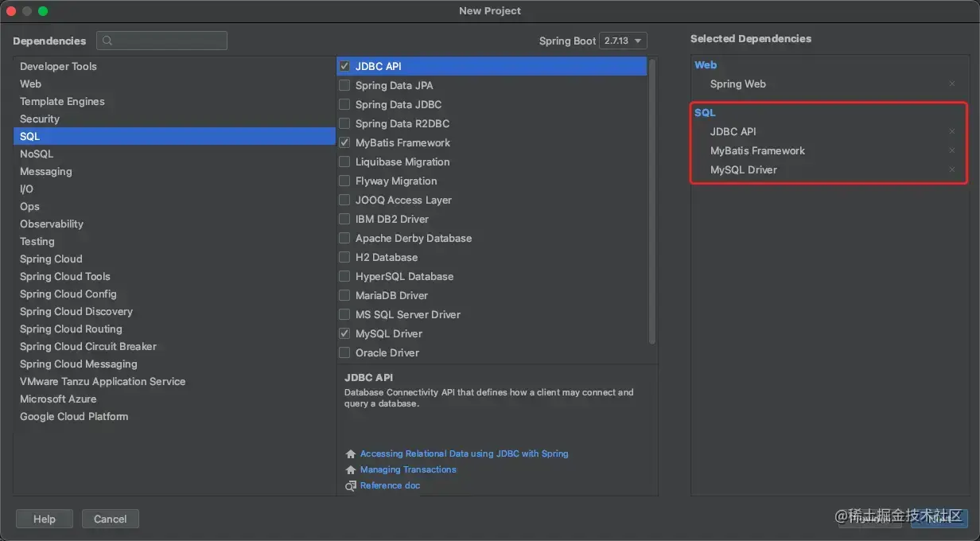Check the Liquibase Migration option
The image size is (980, 541).
[344, 162]
